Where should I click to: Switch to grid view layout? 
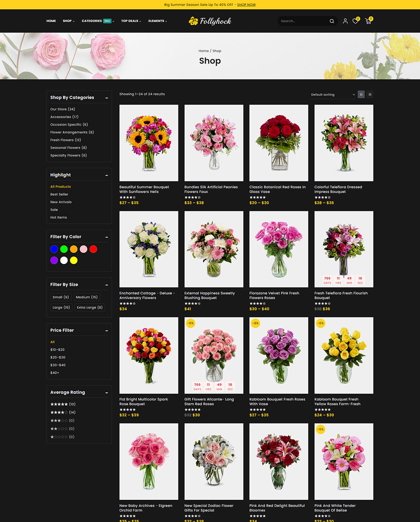[361, 94]
